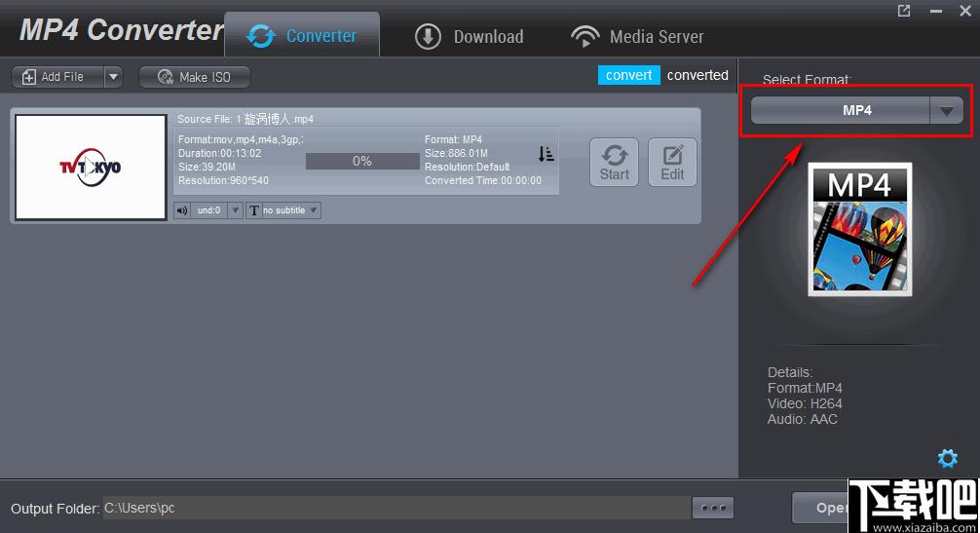The height and width of the screenshot is (533, 980).
Task: Click the Source File name text
Action: click(x=245, y=119)
